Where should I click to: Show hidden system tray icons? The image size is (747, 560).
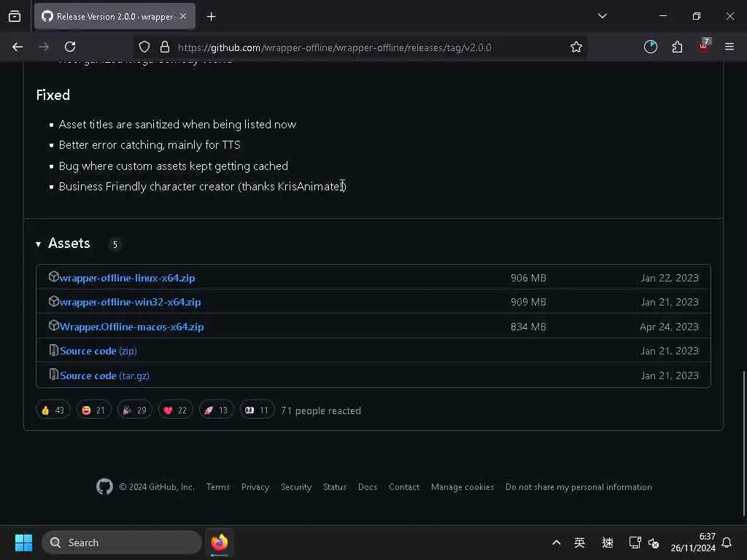point(556,542)
